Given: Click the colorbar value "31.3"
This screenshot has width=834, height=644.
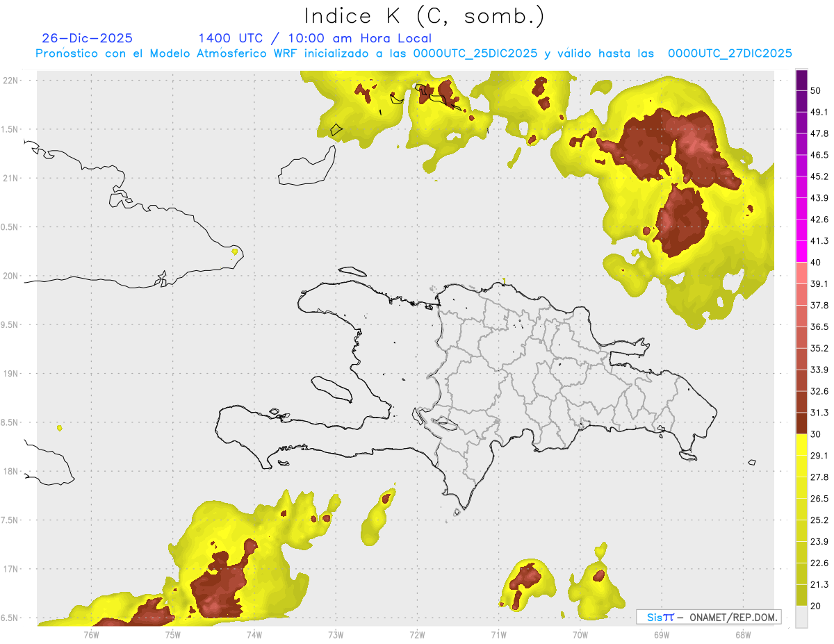Looking at the screenshot, I should coord(819,413).
